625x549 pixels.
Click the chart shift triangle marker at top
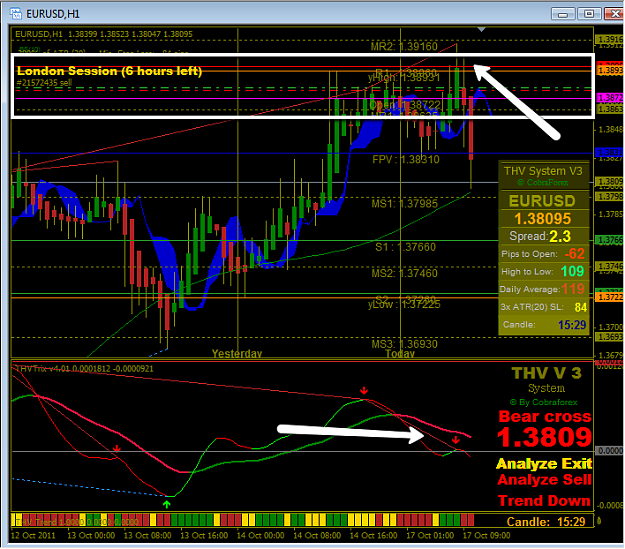coord(482,30)
